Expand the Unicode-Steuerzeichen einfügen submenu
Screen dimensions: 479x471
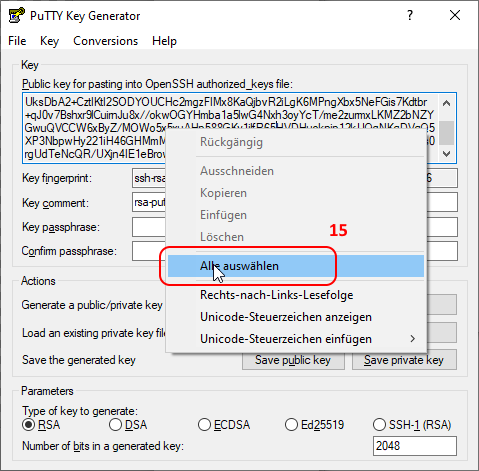point(296,339)
